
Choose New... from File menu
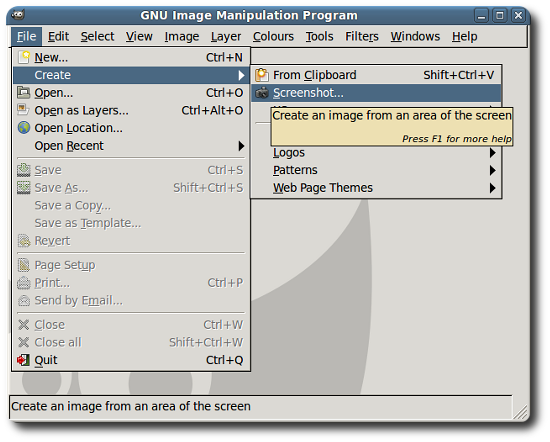tap(131, 57)
